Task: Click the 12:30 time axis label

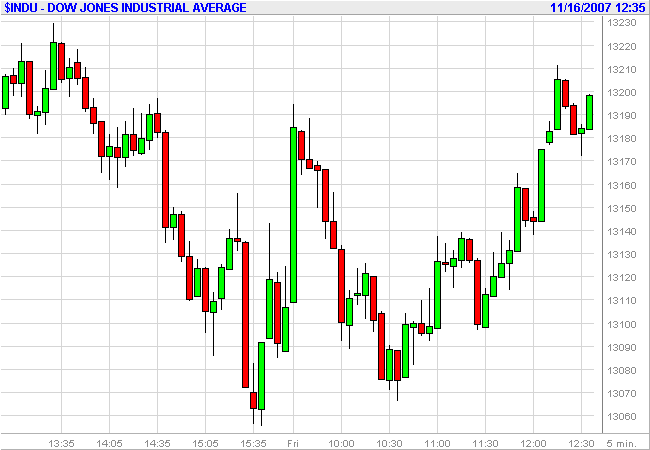Action: 581,444
